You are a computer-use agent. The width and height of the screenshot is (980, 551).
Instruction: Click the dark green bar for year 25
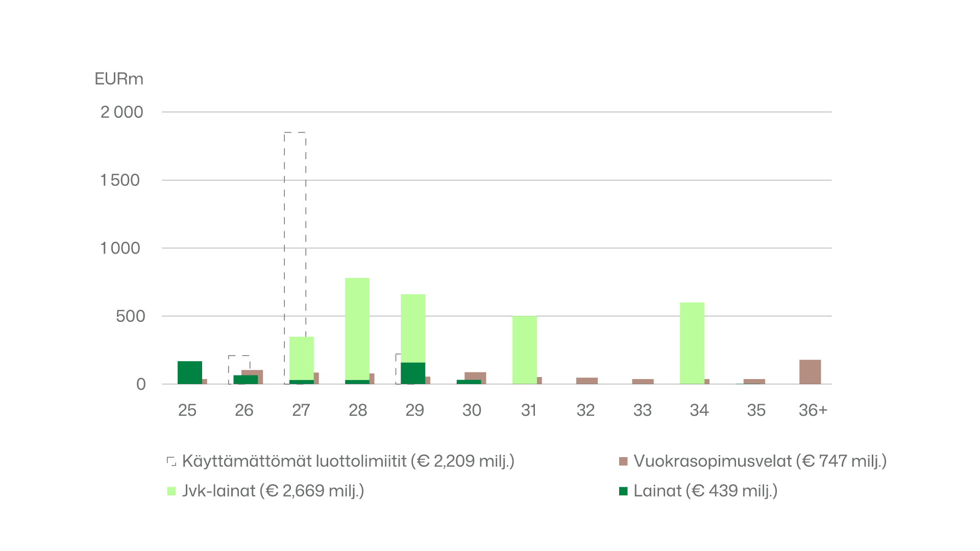point(190,372)
